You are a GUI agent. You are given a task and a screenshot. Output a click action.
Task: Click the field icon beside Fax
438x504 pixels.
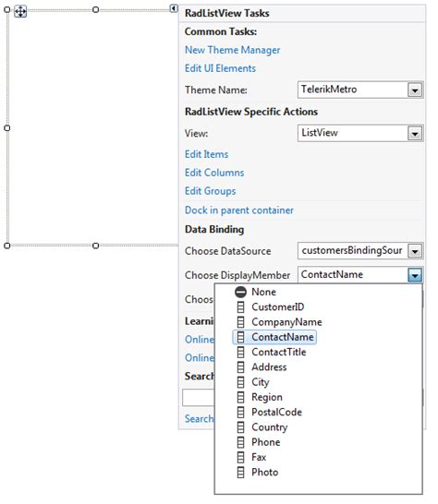click(240, 457)
